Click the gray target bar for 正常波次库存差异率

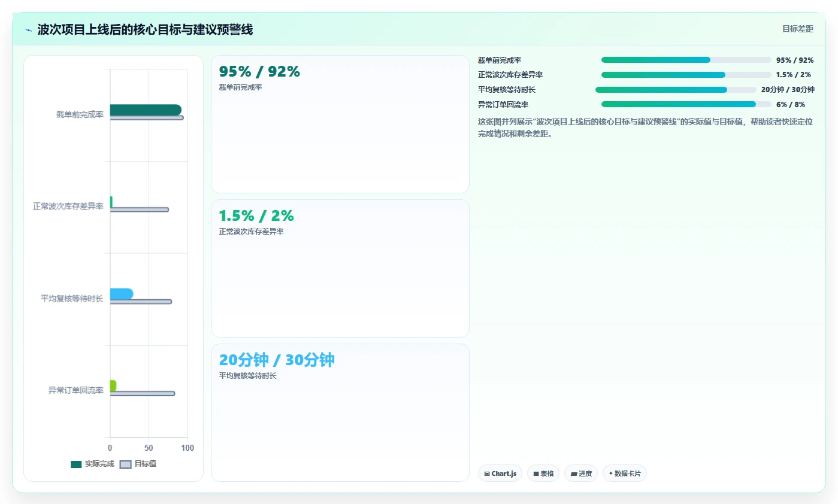pyautogui.click(x=140, y=210)
